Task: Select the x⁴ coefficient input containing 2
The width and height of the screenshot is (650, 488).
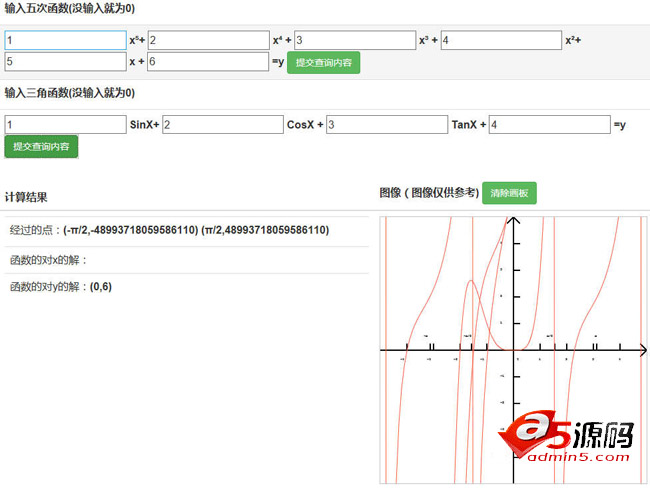Action: click(208, 40)
